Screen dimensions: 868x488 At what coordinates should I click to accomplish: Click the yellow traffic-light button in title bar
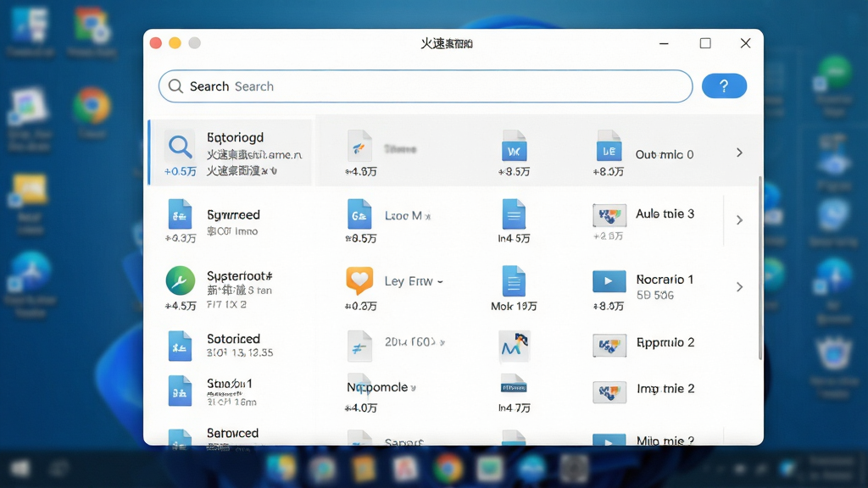point(175,43)
